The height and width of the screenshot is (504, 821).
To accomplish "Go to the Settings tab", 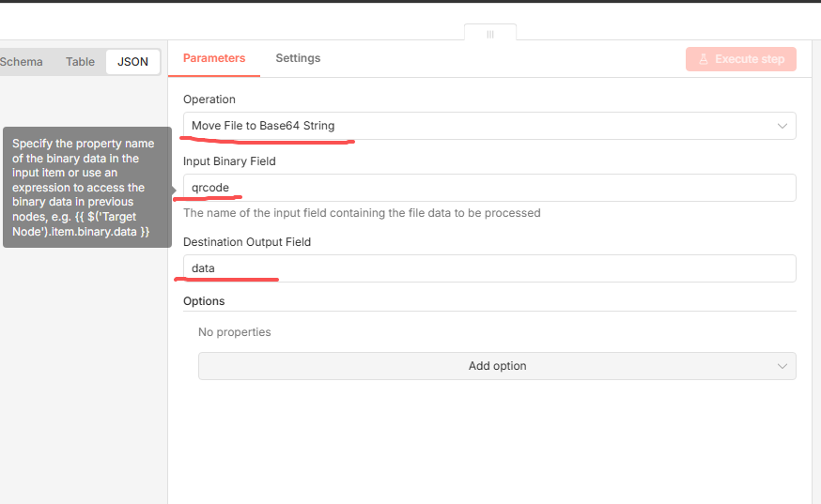I will point(298,58).
